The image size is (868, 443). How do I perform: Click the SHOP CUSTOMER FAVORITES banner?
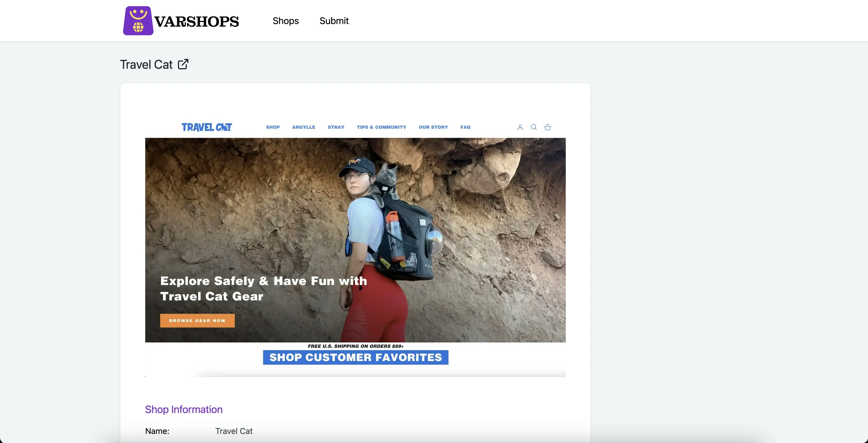click(355, 357)
